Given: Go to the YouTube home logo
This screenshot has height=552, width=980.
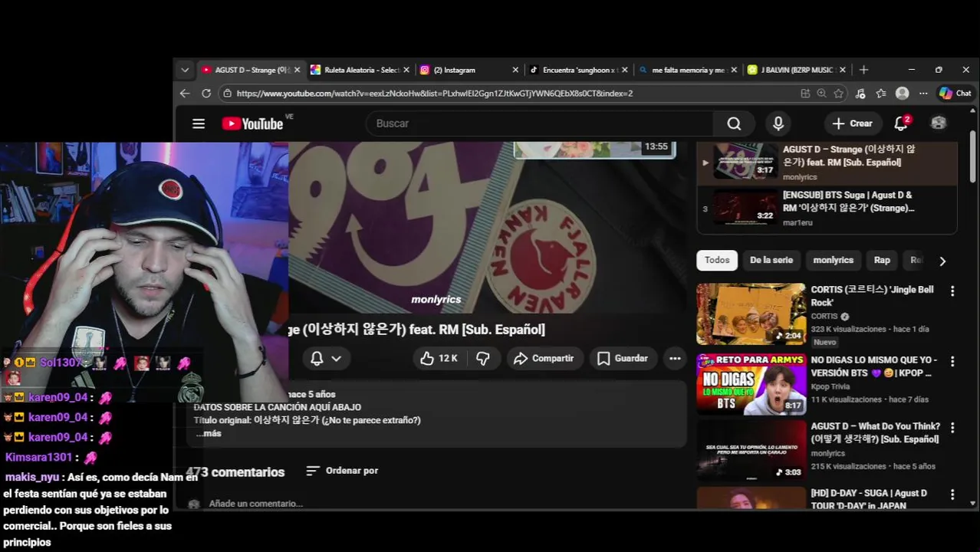Looking at the screenshot, I should click(x=252, y=123).
